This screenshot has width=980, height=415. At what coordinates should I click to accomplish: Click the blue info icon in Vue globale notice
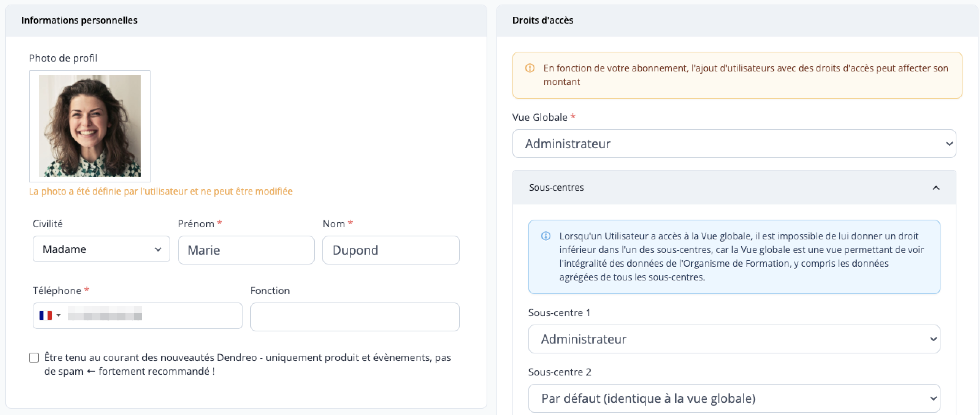[546, 236]
